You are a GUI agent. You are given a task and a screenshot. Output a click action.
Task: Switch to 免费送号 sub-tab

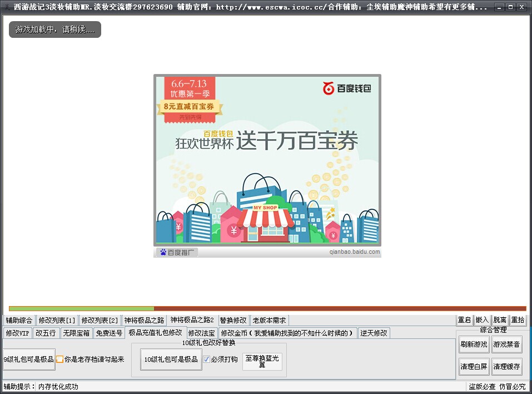pyautogui.click(x=109, y=333)
